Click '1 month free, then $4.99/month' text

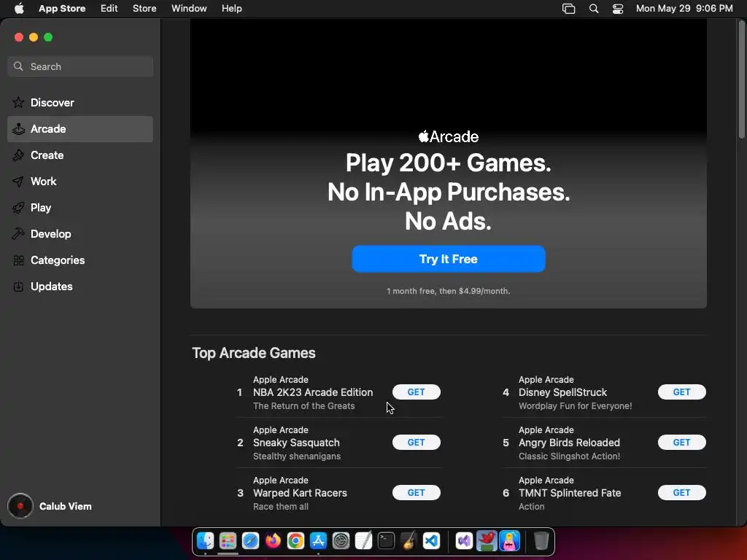point(449,291)
